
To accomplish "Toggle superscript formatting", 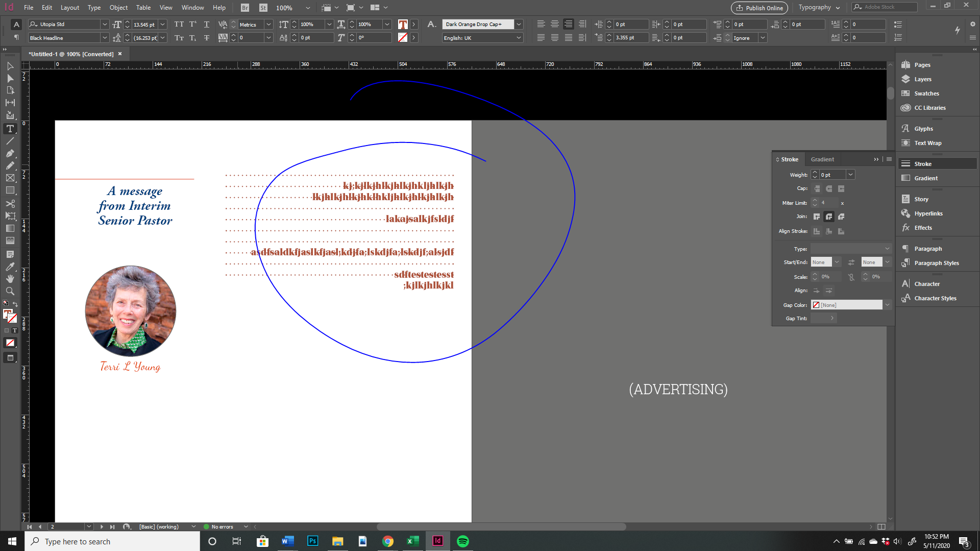I will click(x=192, y=24).
